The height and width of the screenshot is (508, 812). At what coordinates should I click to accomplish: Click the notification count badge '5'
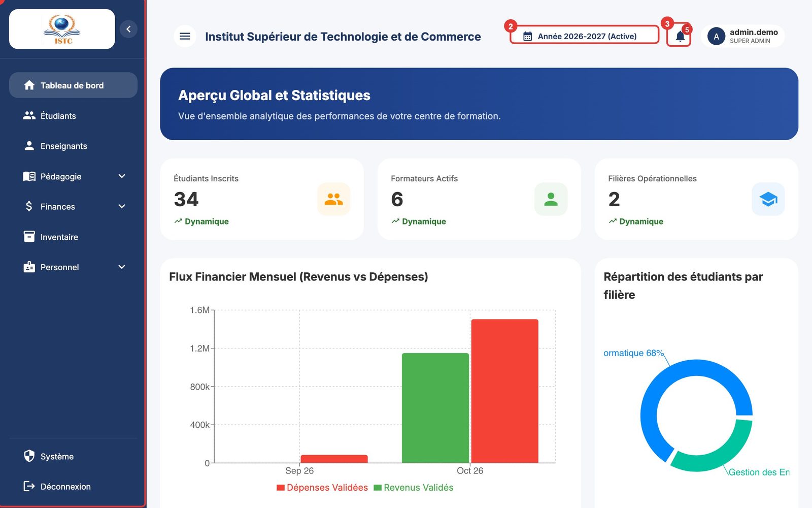pos(687,29)
